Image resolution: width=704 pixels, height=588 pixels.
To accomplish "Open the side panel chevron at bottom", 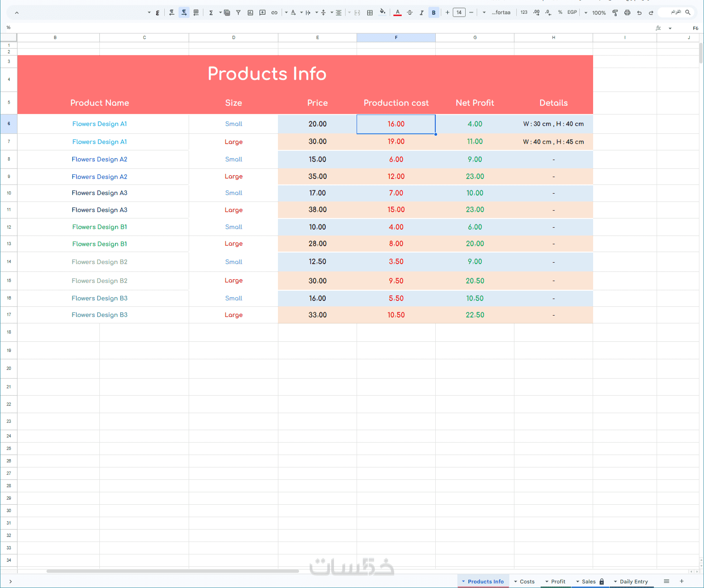I will pos(11,582).
